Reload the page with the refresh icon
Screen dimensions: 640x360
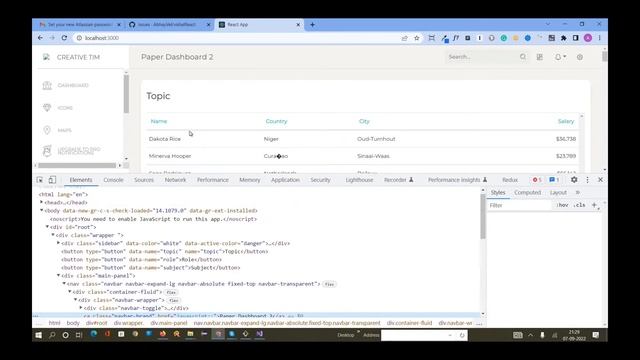point(64,38)
